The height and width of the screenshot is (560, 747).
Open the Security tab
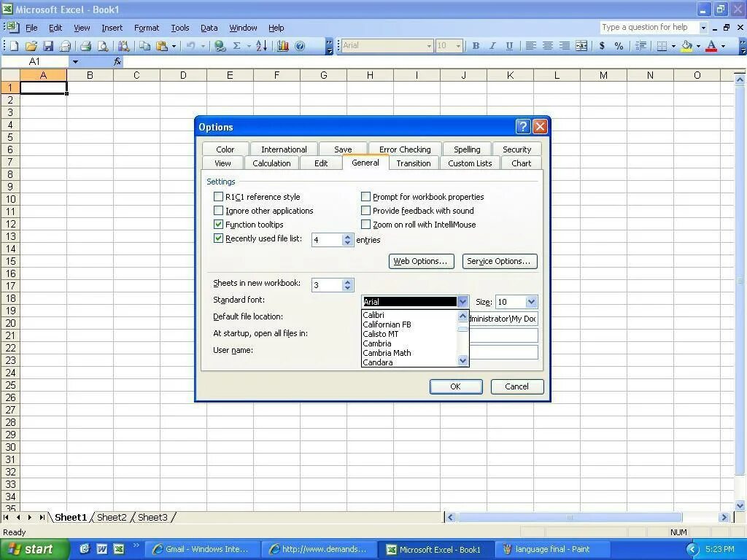[516, 149]
